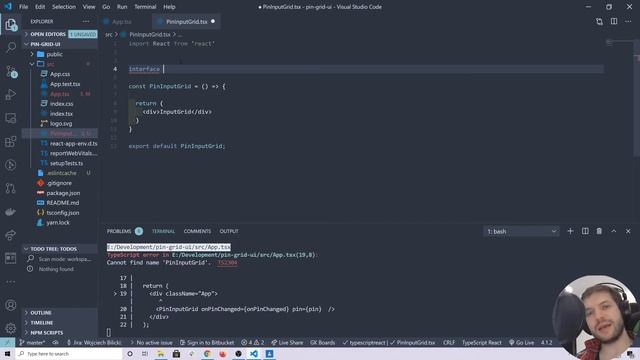Change TypeScript React language mode

[482, 342]
